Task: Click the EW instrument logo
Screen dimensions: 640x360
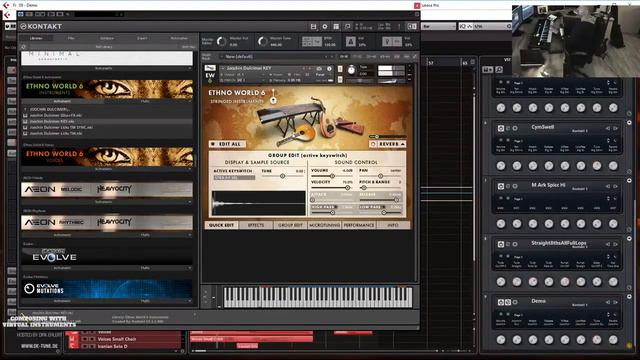Action: coord(210,76)
